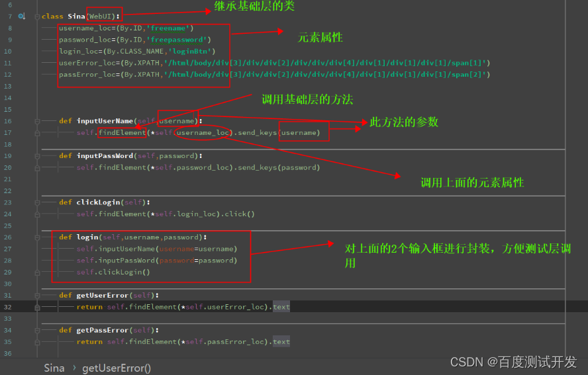The height and width of the screenshot is (375, 588).
Task: Click line number 26 in the gutter
Action: [x=8, y=237]
